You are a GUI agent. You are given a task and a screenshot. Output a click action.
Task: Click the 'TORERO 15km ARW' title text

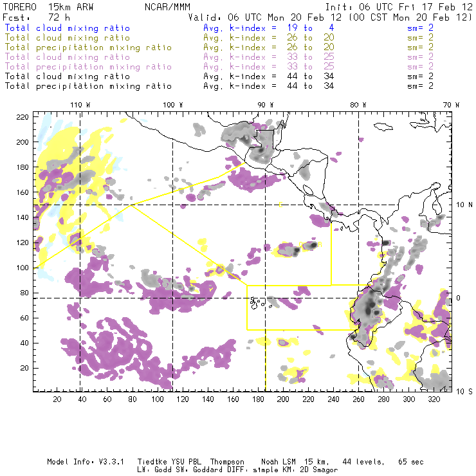tap(48, 7)
